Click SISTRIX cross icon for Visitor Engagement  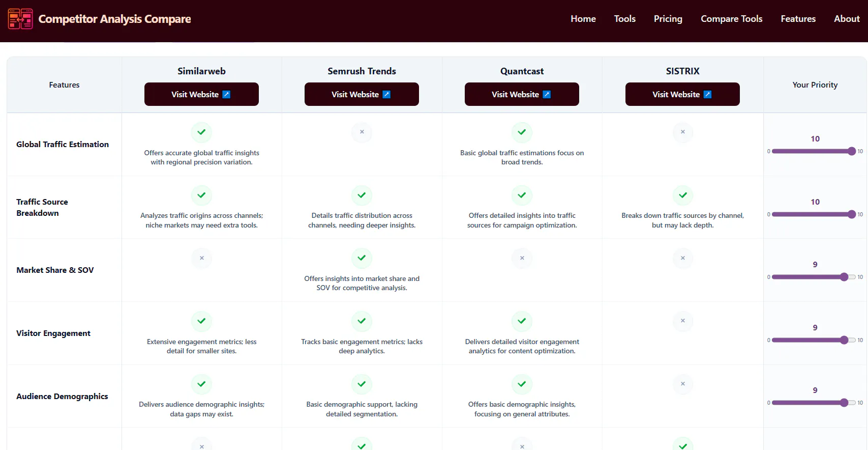(683, 321)
